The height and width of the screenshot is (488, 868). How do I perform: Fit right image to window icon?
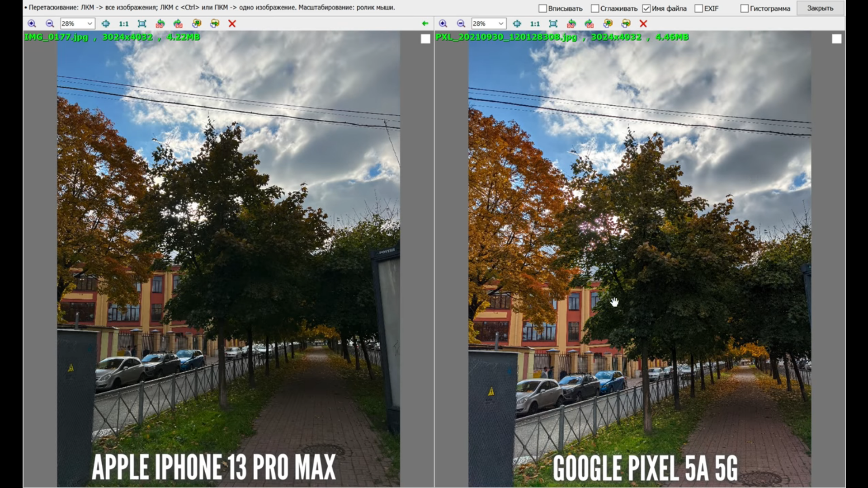553,23
